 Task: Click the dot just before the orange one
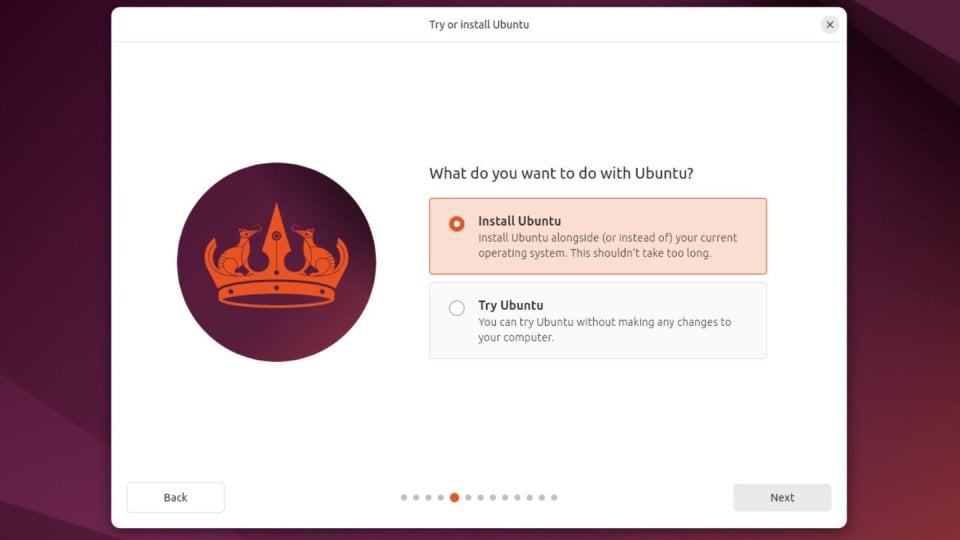click(x=441, y=497)
